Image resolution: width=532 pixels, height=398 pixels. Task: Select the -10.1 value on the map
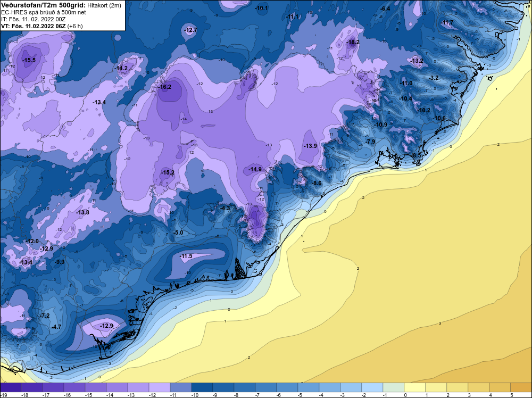(261, 8)
